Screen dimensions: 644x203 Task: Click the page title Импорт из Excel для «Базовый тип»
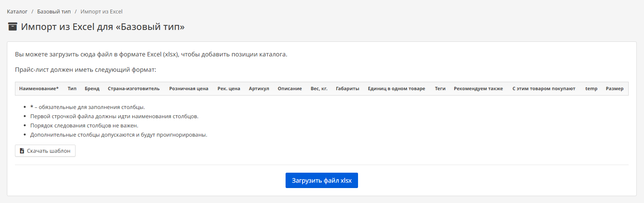[x=103, y=27]
